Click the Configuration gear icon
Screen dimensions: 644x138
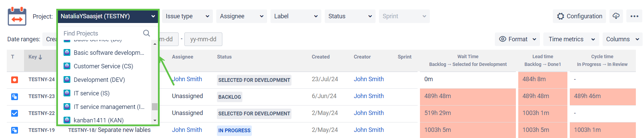(561, 16)
